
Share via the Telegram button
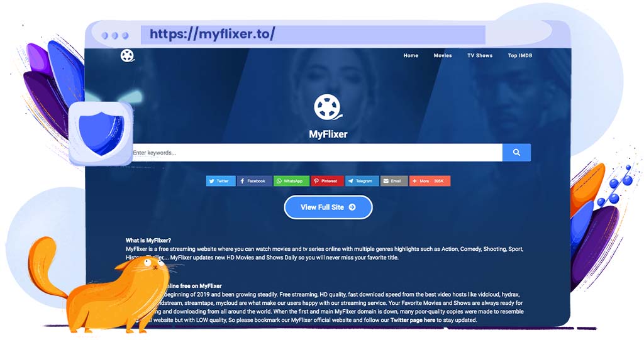tap(362, 180)
